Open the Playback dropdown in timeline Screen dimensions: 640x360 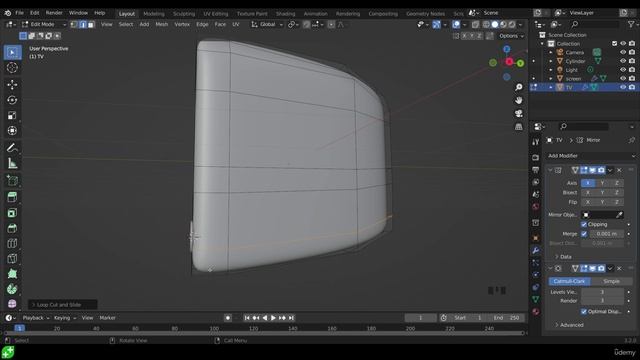(x=36, y=318)
